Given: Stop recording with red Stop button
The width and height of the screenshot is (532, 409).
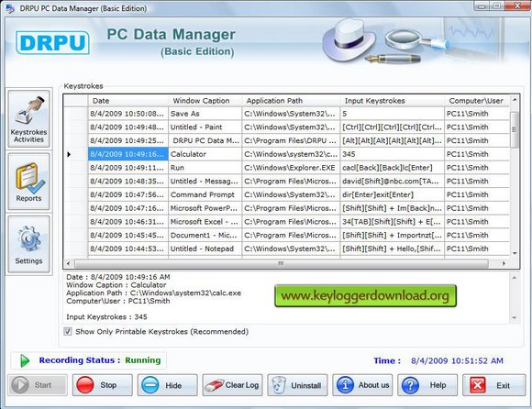Looking at the screenshot, I should [x=102, y=385].
